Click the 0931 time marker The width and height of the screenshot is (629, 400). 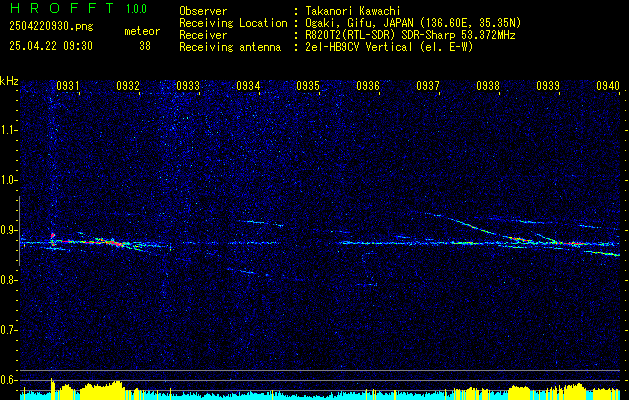67,86
